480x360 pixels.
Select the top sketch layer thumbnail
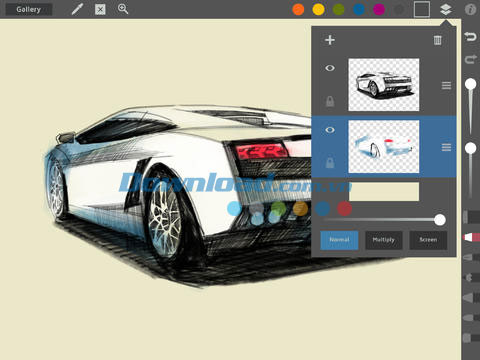384,85
